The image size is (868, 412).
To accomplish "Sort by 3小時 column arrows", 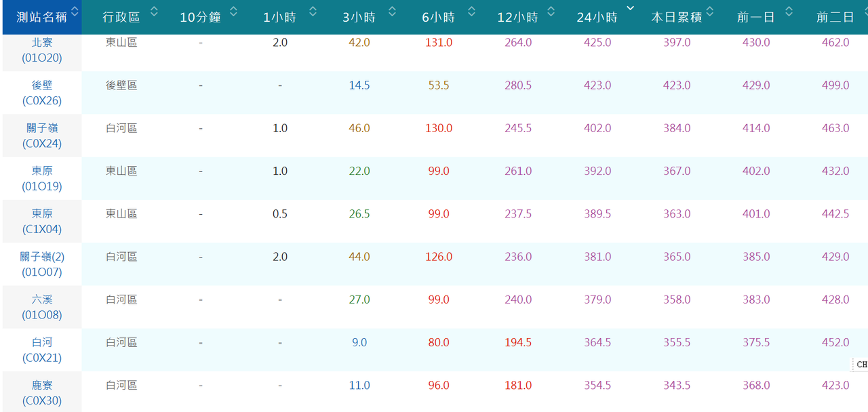I will [392, 12].
